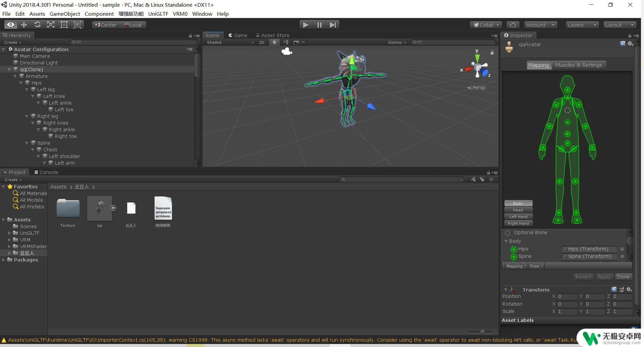Select the Move tool
This screenshot has height=347, width=644.
click(24, 25)
